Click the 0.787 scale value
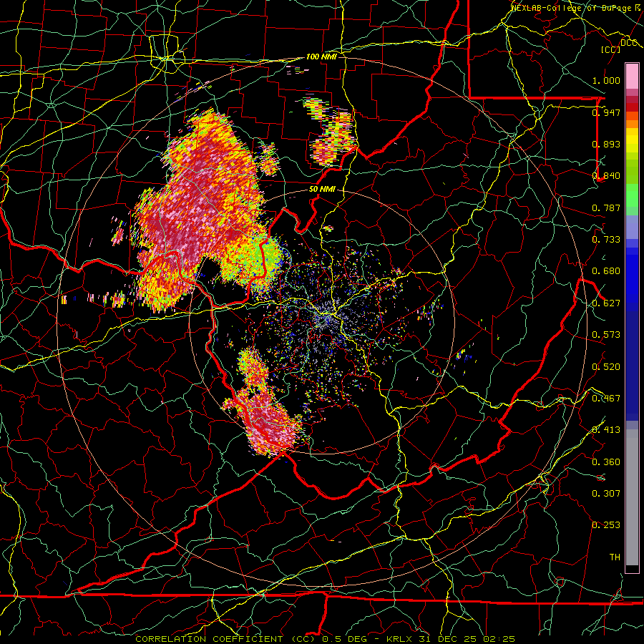Image resolution: width=644 pixels, height=644 pixels. (x=606, y=208)
